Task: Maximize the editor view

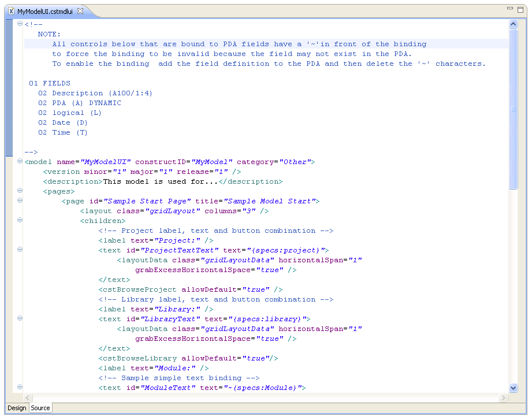Action: tap(520, 10)
